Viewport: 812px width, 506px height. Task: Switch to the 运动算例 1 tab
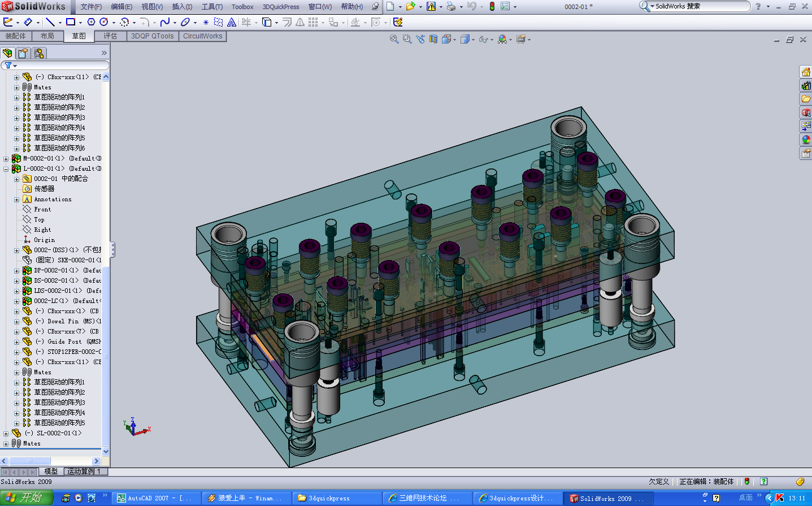point(84,472)
